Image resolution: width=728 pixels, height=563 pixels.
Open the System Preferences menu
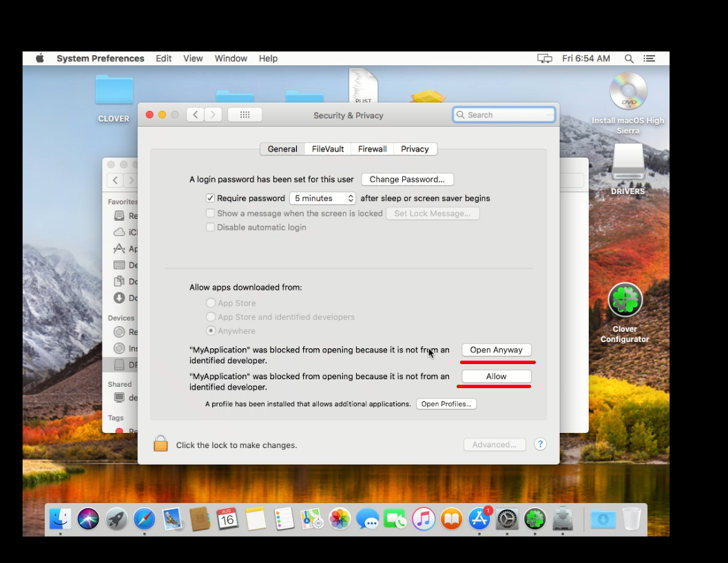click(x=101, y=59)
